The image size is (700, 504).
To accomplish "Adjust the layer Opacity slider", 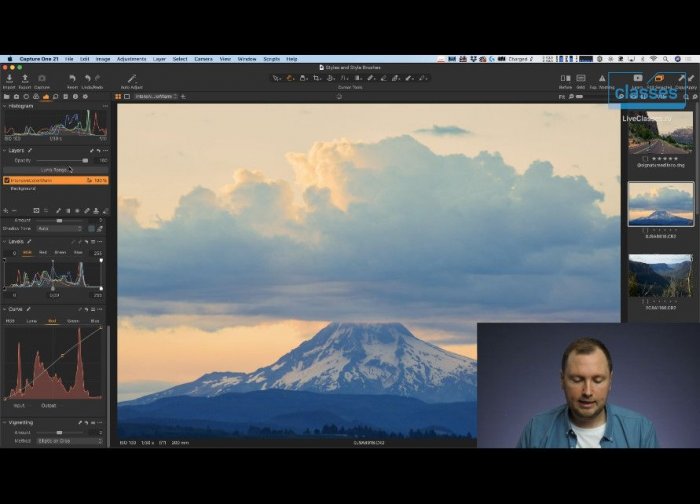I will pyautogui.click(x=84, y=160).
